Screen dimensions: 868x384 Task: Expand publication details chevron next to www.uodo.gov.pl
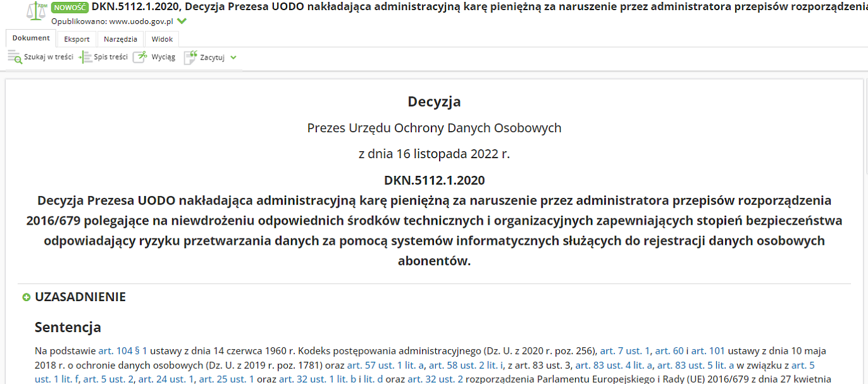coord(182,21)
